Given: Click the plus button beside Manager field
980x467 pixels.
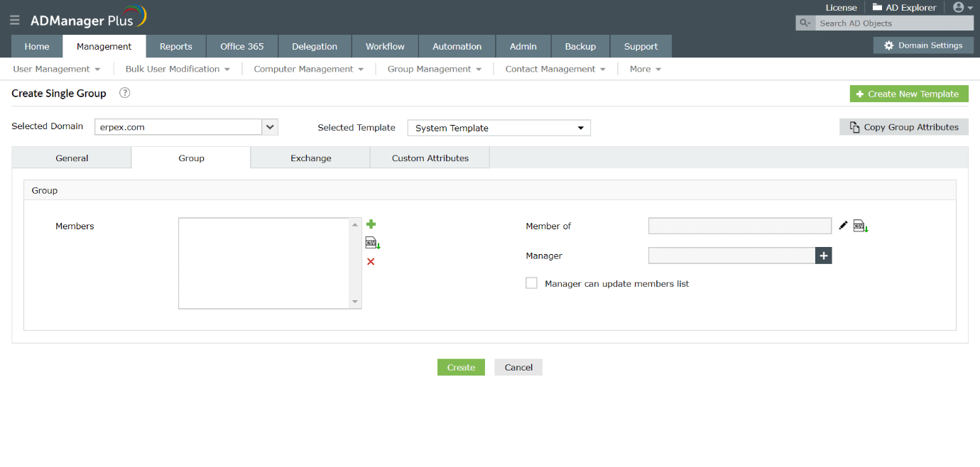Looking at the screenshot, I should point(823,256).
